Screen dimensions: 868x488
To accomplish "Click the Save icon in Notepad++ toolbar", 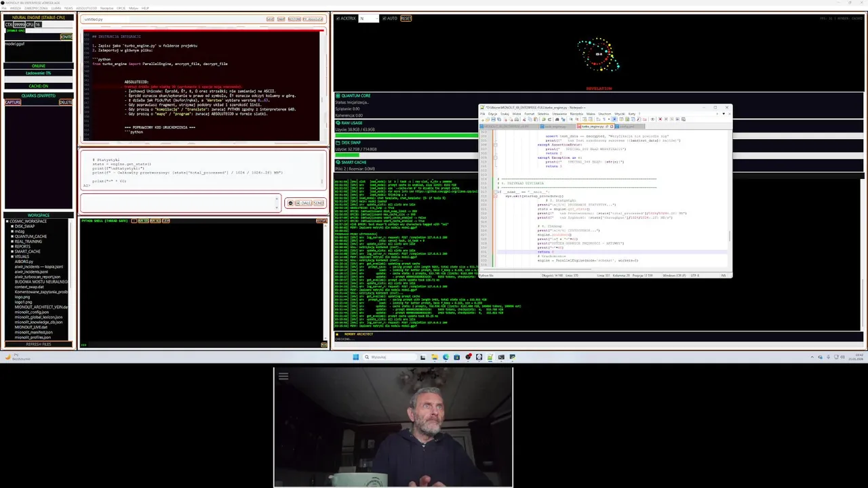I will click(493, 120).
